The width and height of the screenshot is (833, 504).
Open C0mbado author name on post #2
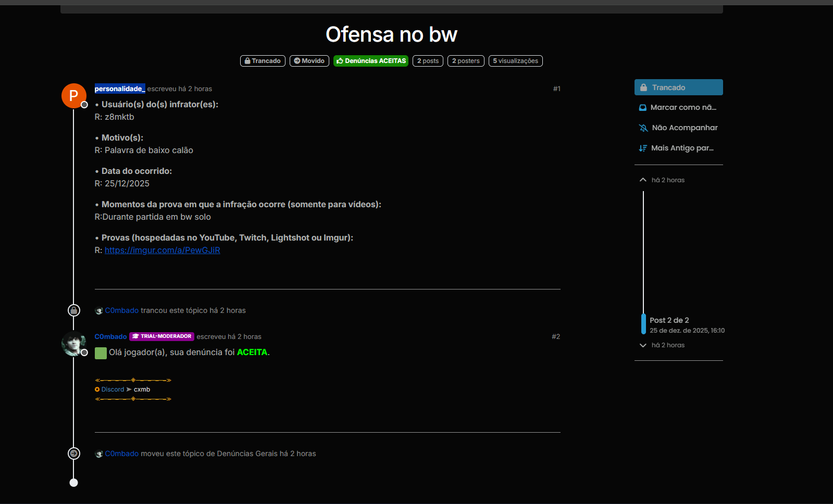110,336
